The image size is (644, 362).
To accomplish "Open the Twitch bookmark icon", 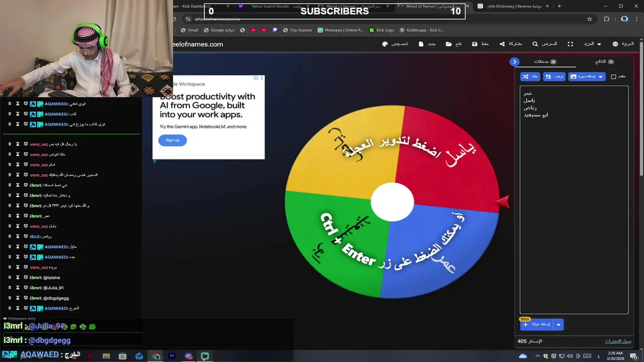I will pos(275,30).
